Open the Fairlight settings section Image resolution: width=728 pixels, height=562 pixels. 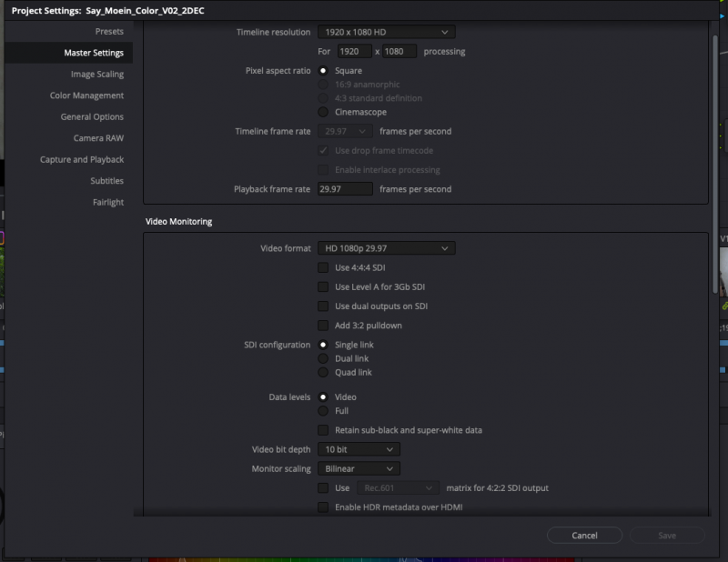(107, 203)
